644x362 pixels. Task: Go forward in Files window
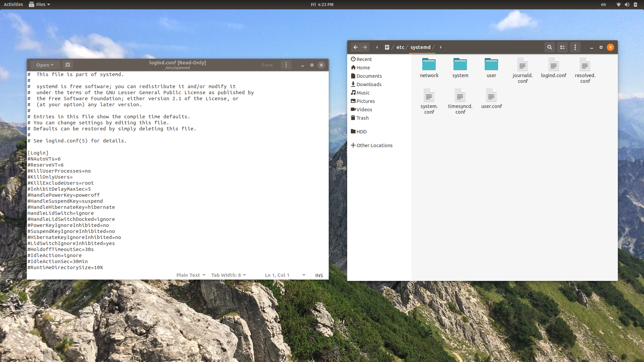click(365, 47)
